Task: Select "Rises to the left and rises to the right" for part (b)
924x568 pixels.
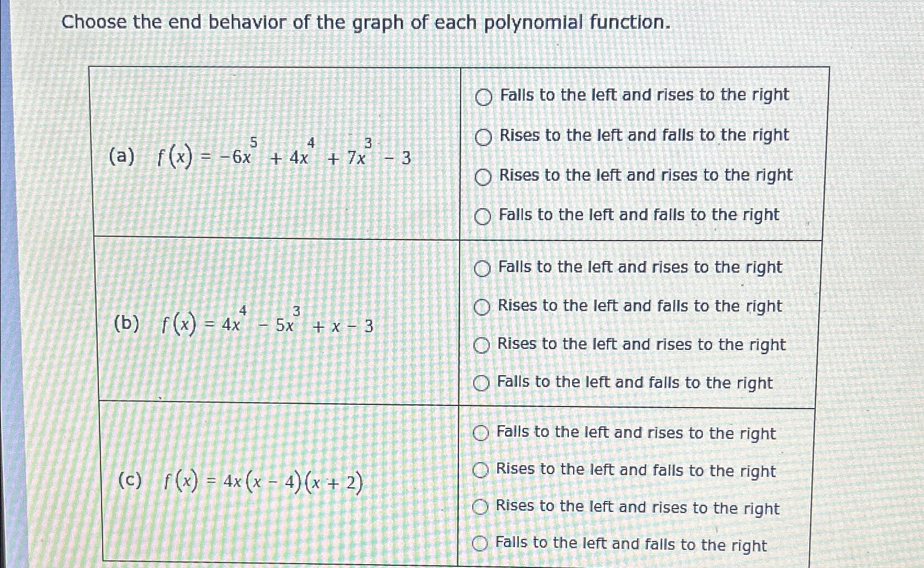Action: point(483,345)
